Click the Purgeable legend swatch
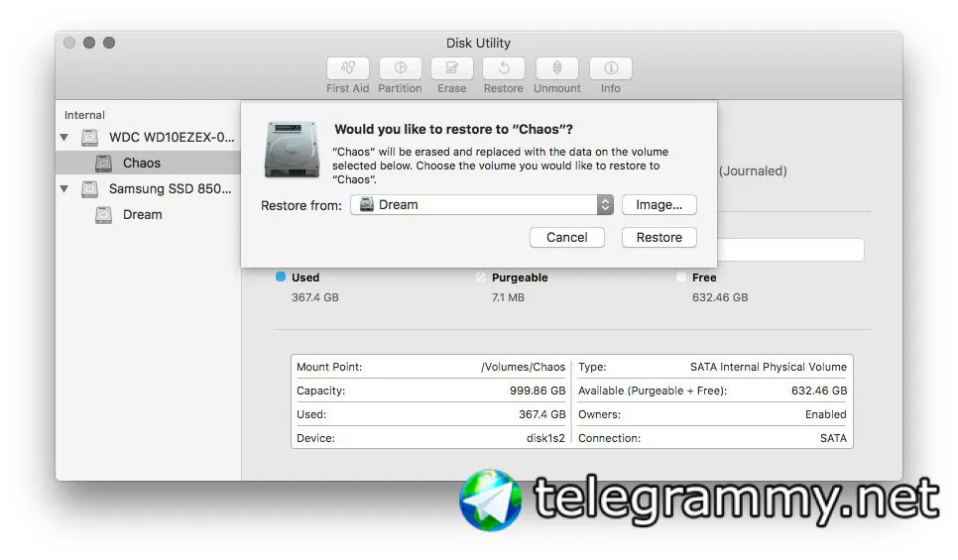 tap(481, 277)
